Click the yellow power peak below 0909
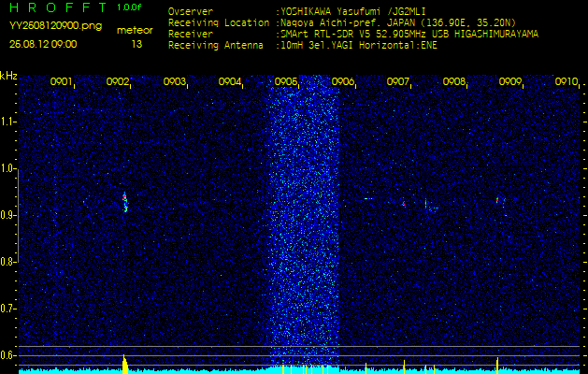The width and height of the screenshot is (588, 374). click(x=497, y=366)
